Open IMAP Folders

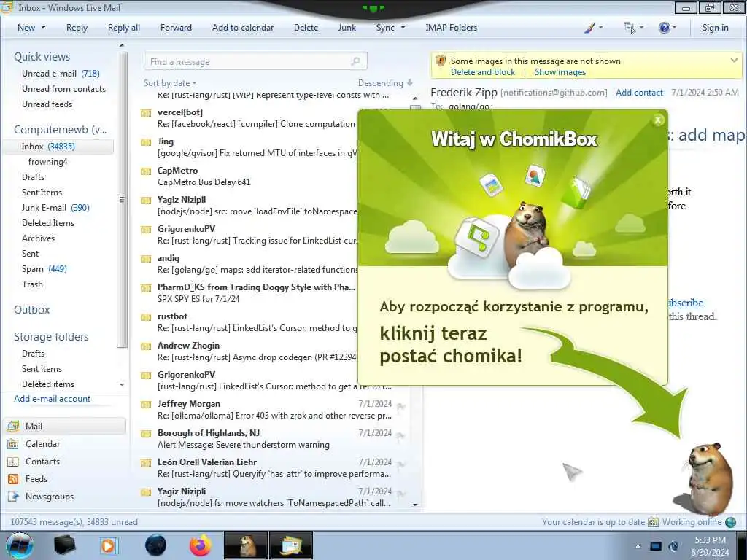click(x=451, y=28)
